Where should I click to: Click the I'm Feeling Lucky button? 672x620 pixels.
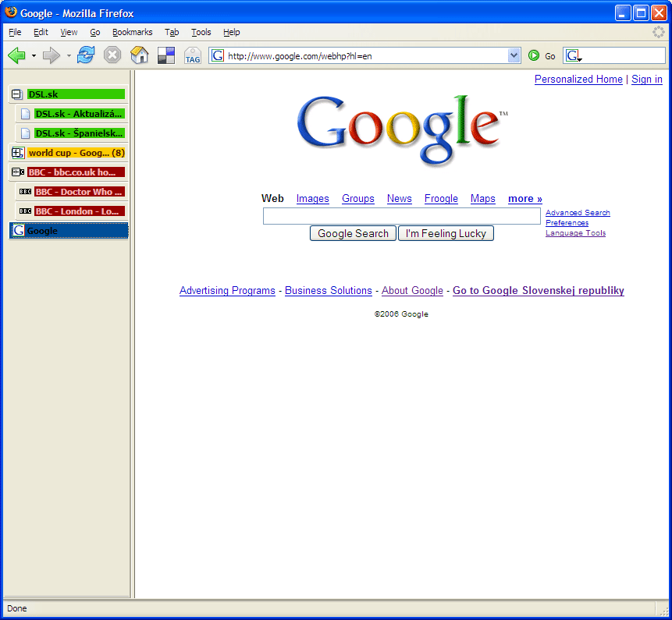(446, 233)
